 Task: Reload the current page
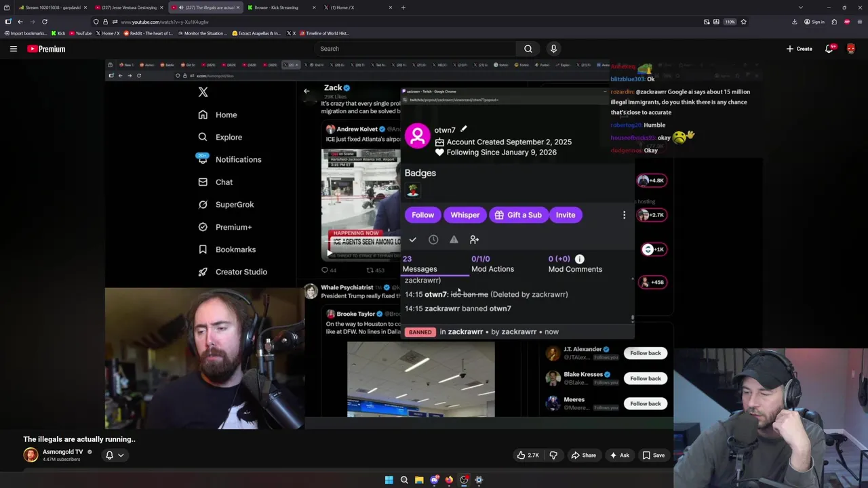pos(45,22)
